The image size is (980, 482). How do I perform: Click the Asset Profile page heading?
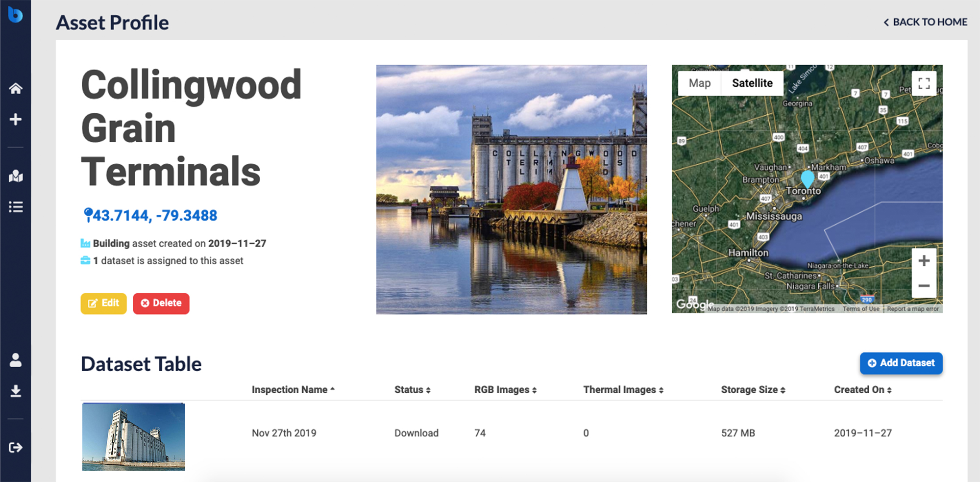[112, 23]
